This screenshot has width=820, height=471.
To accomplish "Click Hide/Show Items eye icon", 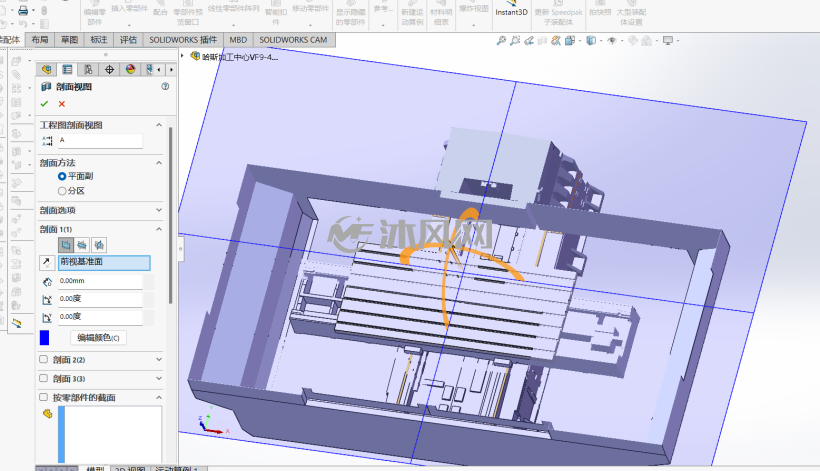I will click(612, 40).
